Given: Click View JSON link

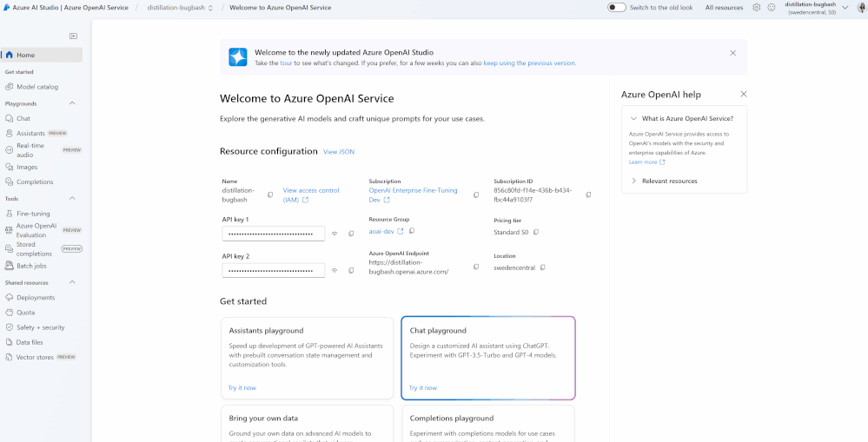Looking at the screenshot, I should coord(339,152).
